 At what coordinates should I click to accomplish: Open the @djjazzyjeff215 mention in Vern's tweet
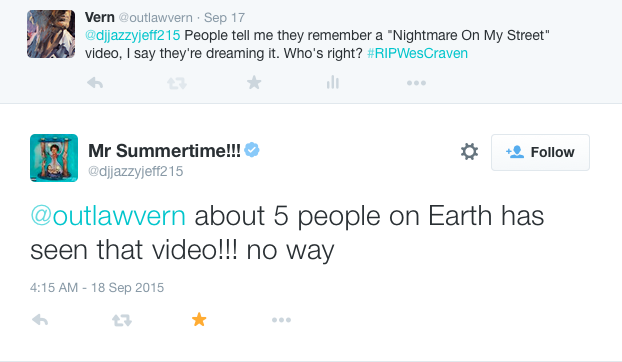[132, 35]
